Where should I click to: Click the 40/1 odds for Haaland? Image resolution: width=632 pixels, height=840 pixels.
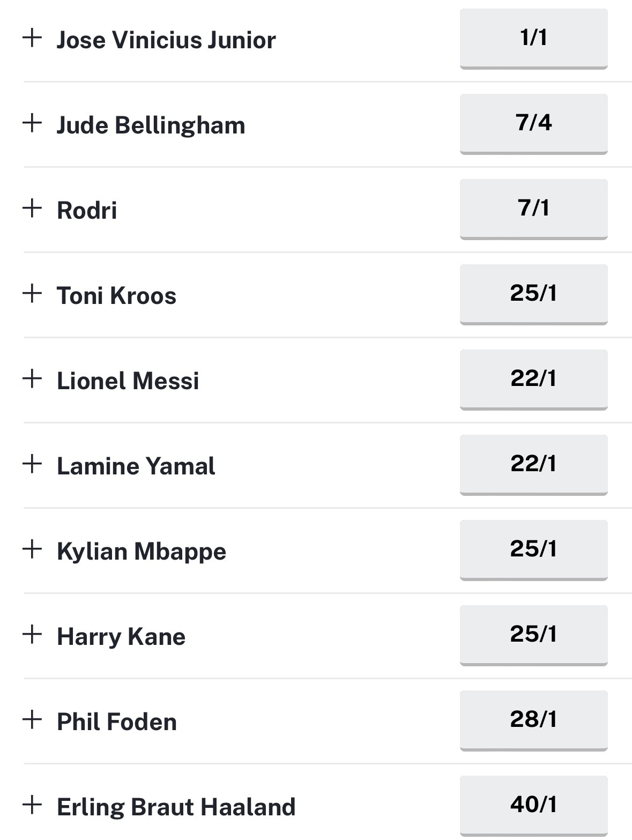tap(533, 805)
